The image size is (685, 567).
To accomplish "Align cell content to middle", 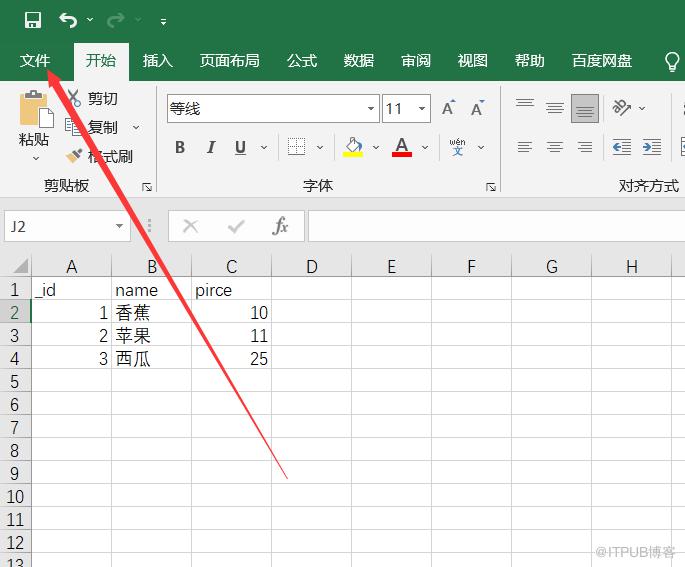I will click(555, 107).
